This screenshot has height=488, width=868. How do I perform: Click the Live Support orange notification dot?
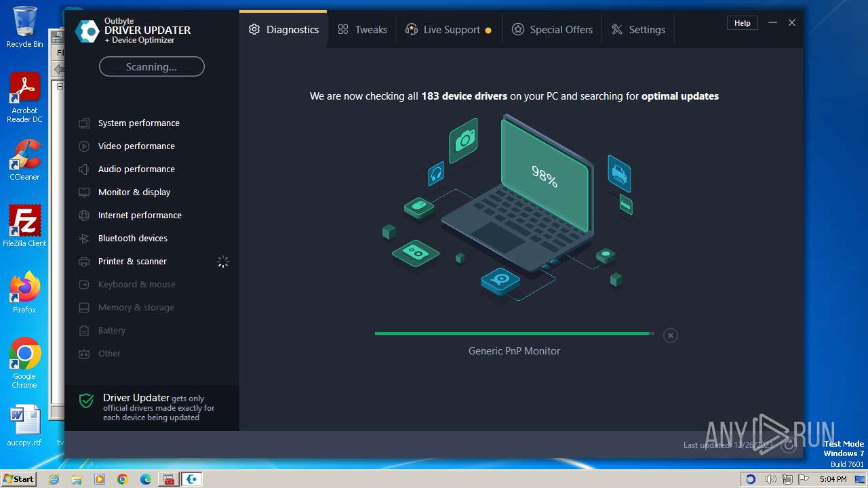point(488,30)
